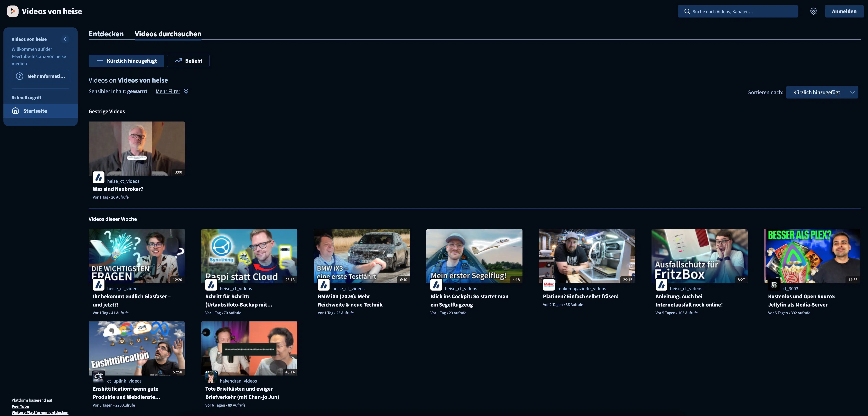Screen dimensions: 868x416
Task: Open the BMW iX3 Testfahrt thumbnail
Action: [x=361, y=256]
